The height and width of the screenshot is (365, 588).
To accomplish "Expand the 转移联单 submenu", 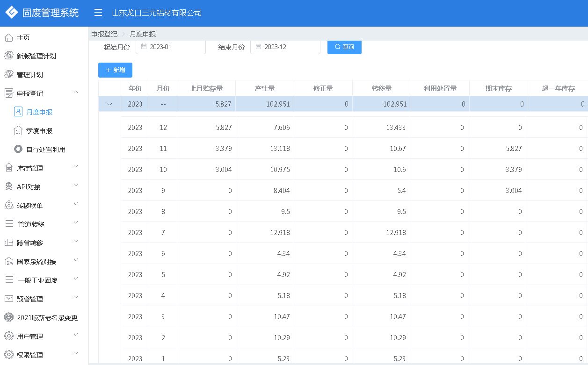I will pos(76,204).
